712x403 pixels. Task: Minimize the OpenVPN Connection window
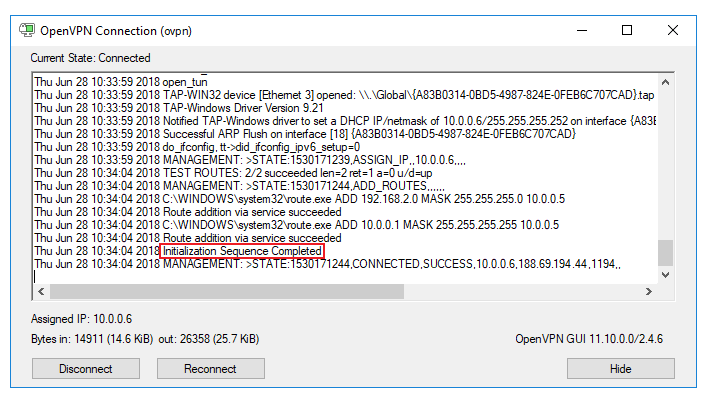click(x=582, y=30)
